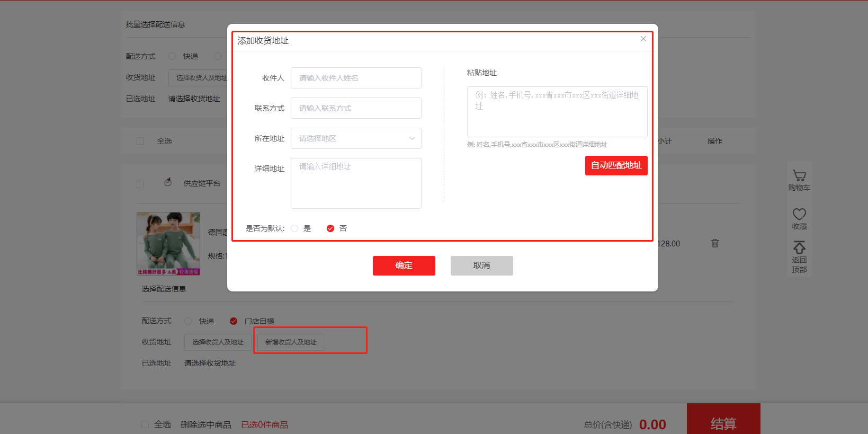
Task: Click the 详细地址 text area
Action: (356, 183)
